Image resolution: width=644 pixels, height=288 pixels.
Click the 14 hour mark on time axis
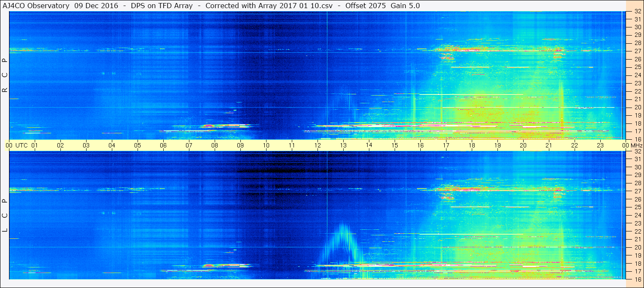pos(369,145)
